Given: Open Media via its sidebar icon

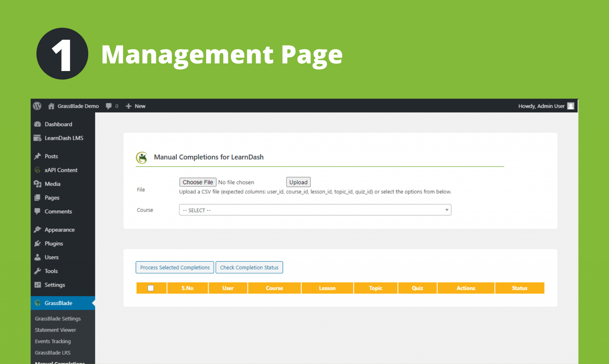Looking at the screenshot, I should click(x=38, y=184).
